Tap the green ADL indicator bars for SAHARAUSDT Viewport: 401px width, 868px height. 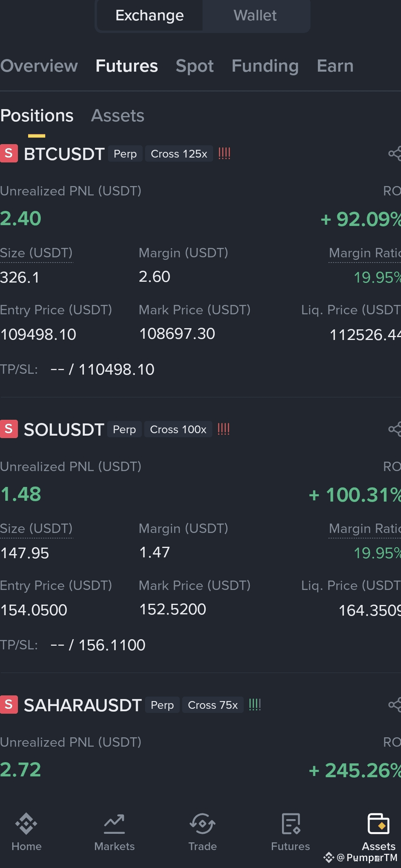[x=255, y=705]
